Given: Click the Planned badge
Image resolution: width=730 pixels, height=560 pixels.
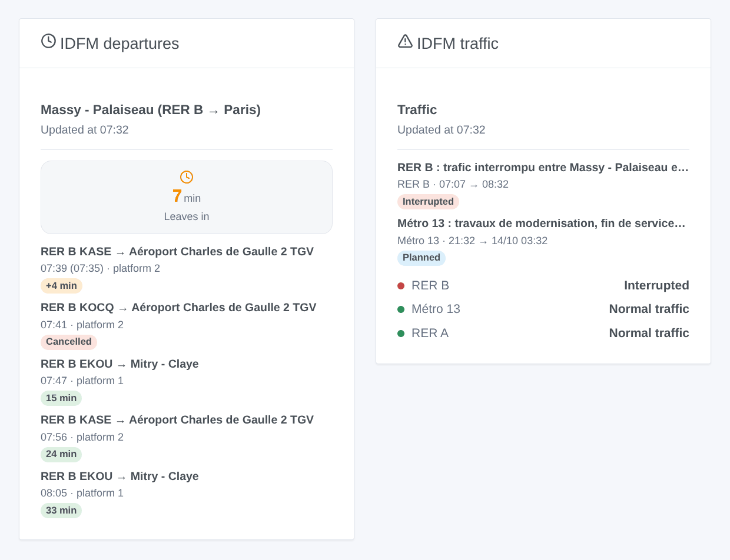Looking at the screenshot, I should (422, 258).
